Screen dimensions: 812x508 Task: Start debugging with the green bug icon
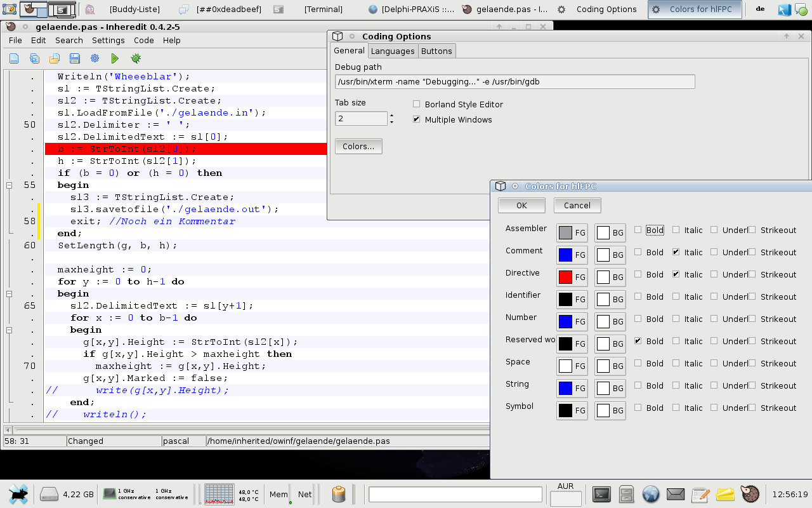point(136,58)
